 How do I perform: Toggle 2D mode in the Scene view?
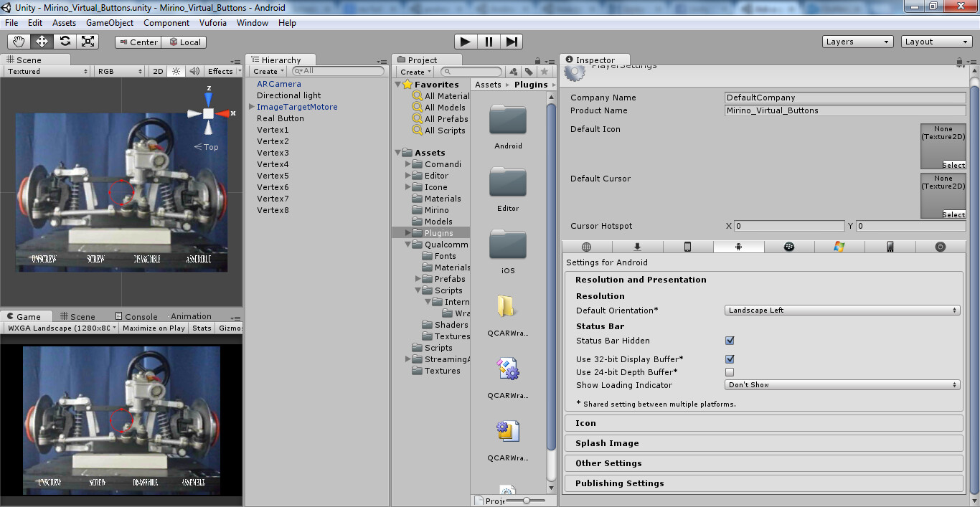pos(157,70)
